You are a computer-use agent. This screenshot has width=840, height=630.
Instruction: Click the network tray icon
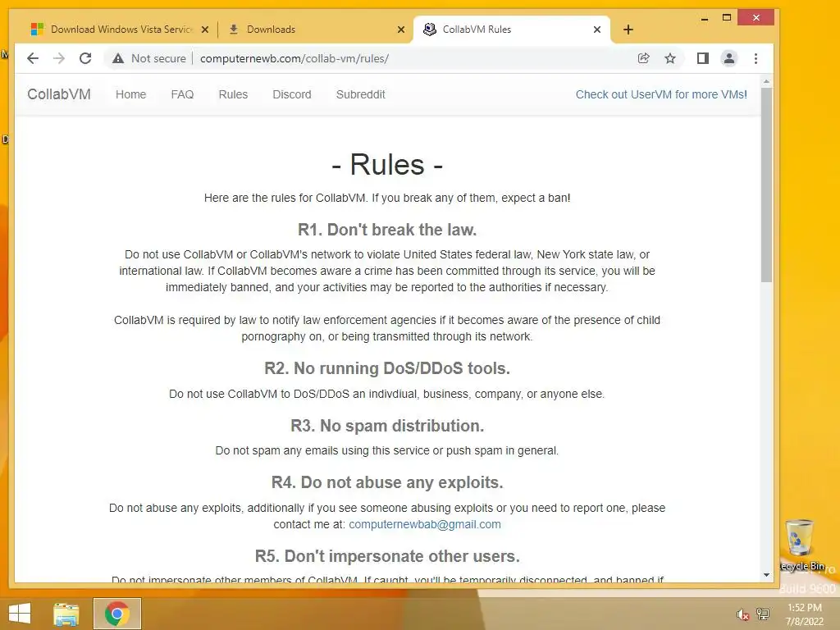pyautogui.click(x=762, y=614)
